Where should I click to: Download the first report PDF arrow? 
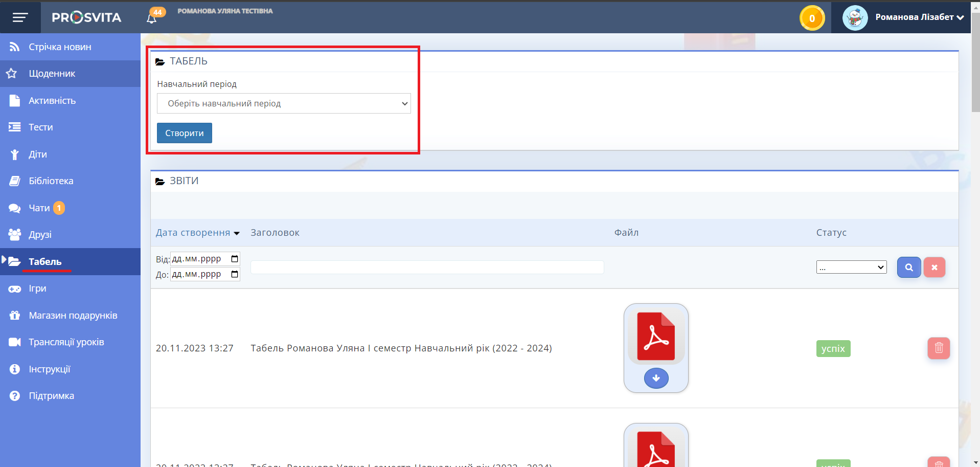(656, 379)
